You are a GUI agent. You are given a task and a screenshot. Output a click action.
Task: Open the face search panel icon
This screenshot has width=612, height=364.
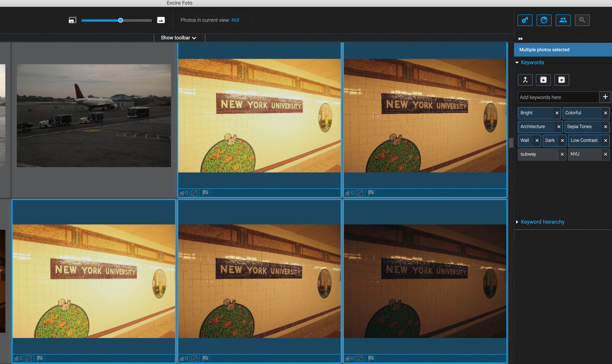[x=544, y=20]
